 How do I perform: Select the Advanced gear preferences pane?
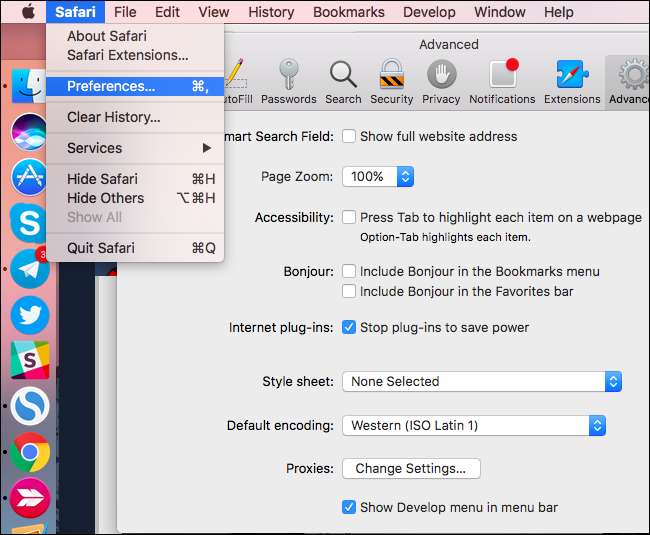point(628,82)
